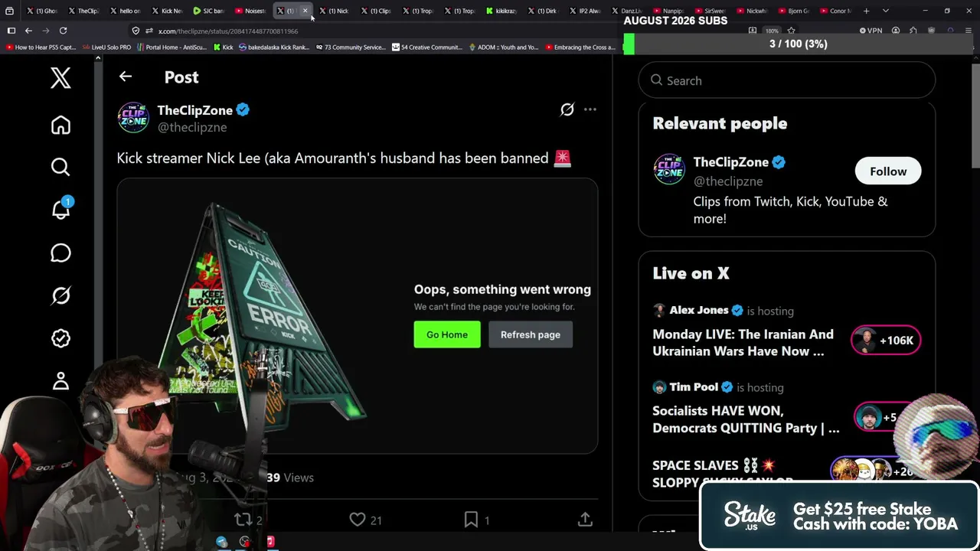980x551 pixels.
Task: Open the Explore search icon in sidebar
Action: (x=60, y=167)
